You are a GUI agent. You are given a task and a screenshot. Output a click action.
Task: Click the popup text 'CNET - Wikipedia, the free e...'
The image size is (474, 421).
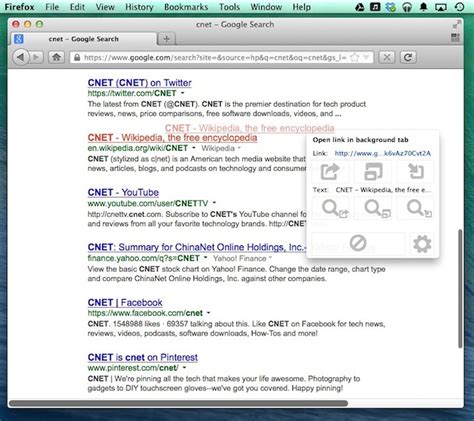[x=383, y=190]
